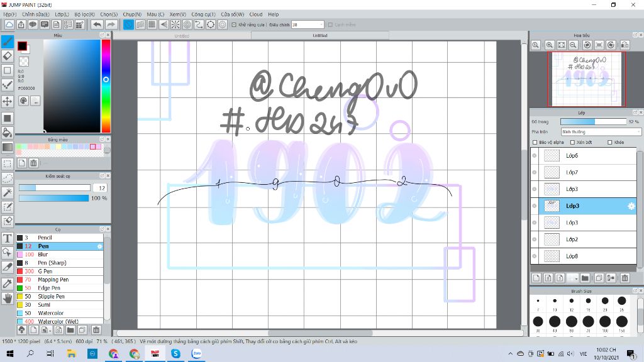Image resolution: width=644 pixels, height=362 pixels.
Task: Toggle the Bảo vệ alpha checkbox
Action: 535,143
